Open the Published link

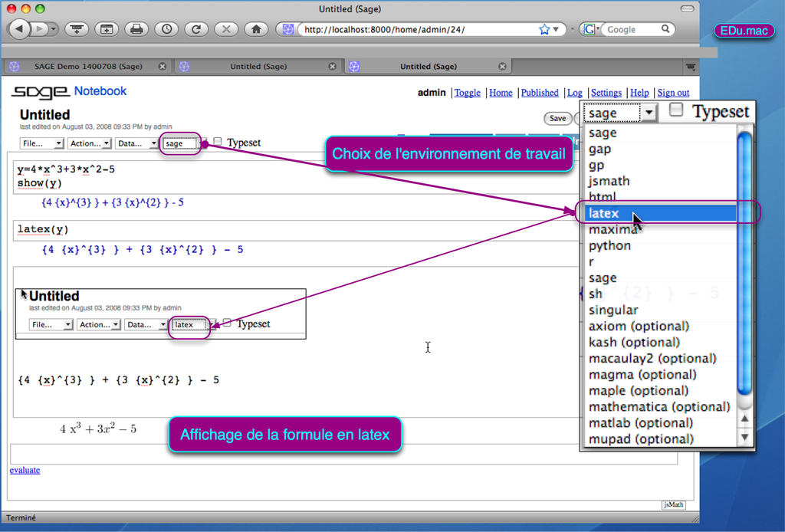540,93
